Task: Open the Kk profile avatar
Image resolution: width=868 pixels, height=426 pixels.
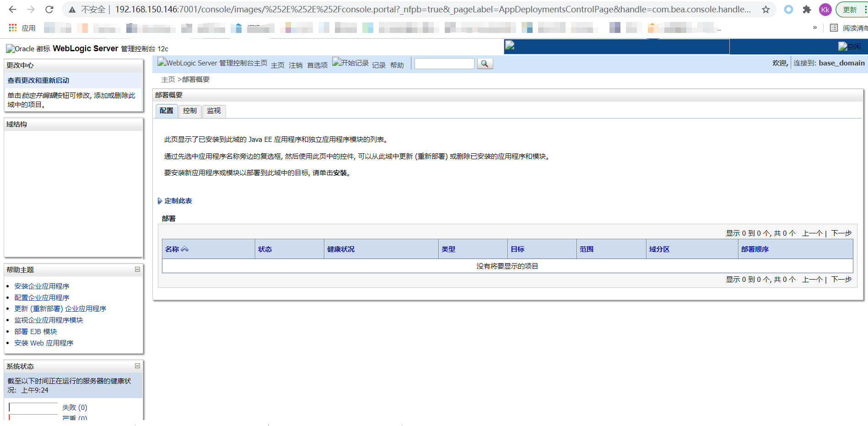Action: pos(825,10)
